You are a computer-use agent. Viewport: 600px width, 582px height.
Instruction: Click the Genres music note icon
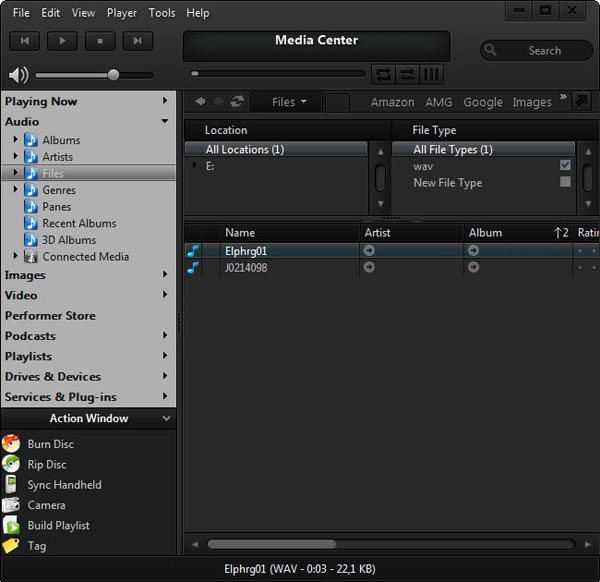[x=31, y=190]
